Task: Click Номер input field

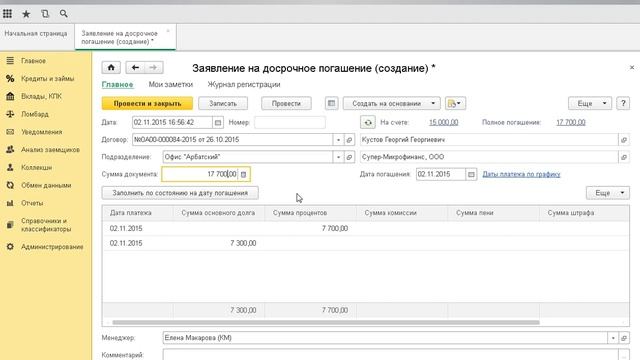Action: (x=289, y=122)
